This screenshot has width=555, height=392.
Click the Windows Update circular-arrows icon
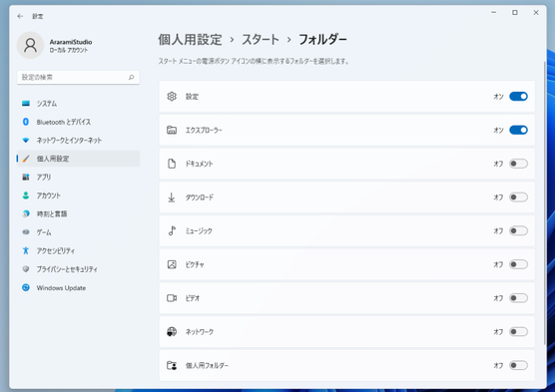[26, 287]
